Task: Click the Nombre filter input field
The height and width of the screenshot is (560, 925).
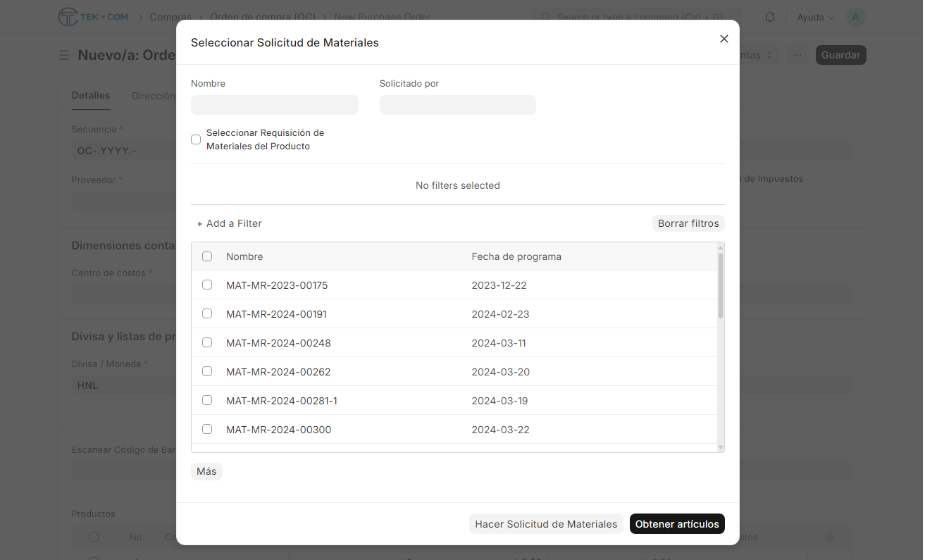Action: (275, 105)
